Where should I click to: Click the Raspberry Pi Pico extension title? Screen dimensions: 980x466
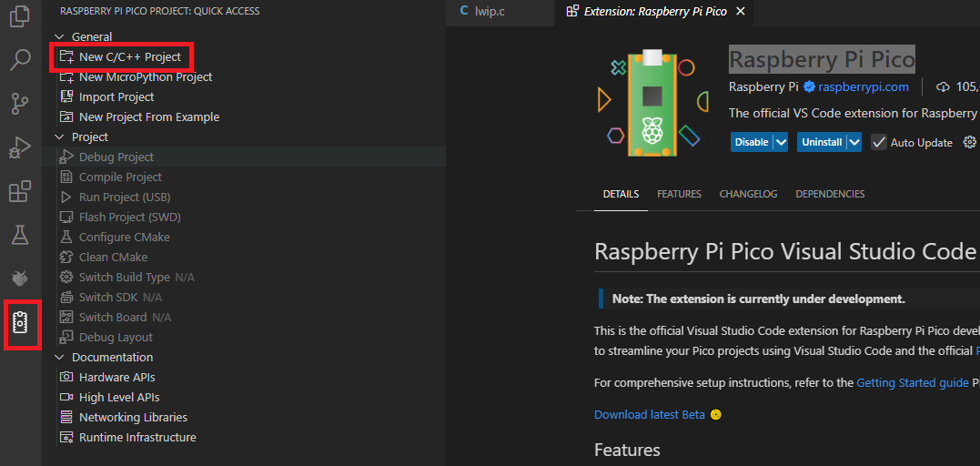(x=822, y=59)
